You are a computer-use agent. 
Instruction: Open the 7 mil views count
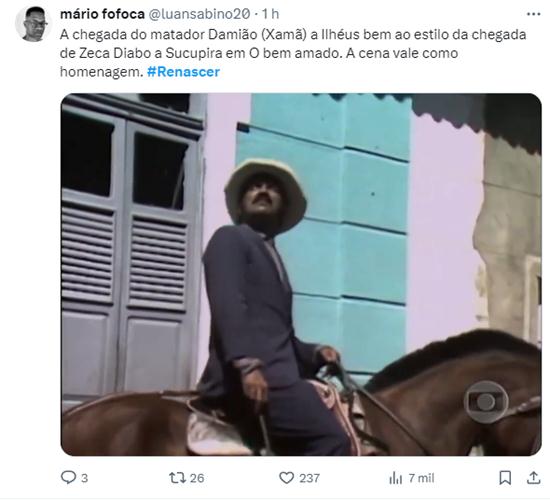421,478
